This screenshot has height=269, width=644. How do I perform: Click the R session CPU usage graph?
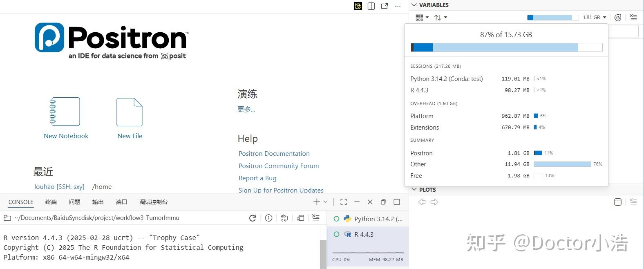coord(368,252)
